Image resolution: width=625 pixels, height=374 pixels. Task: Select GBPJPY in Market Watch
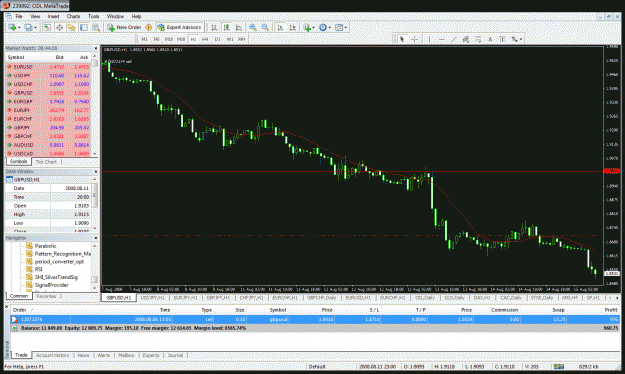coord(48,128)
